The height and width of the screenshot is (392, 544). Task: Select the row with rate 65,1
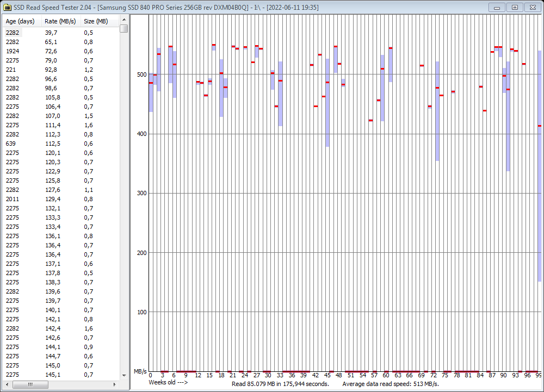(x=61, y=42)
